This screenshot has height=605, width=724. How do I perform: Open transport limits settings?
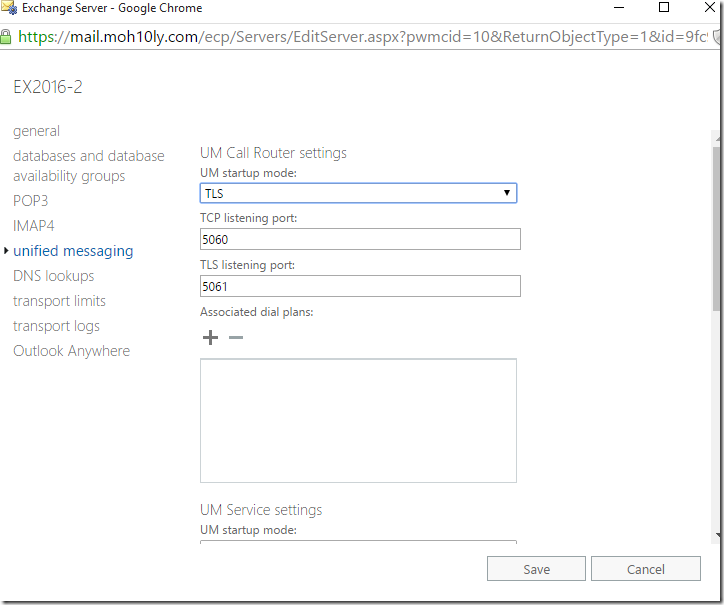[59, 301]
